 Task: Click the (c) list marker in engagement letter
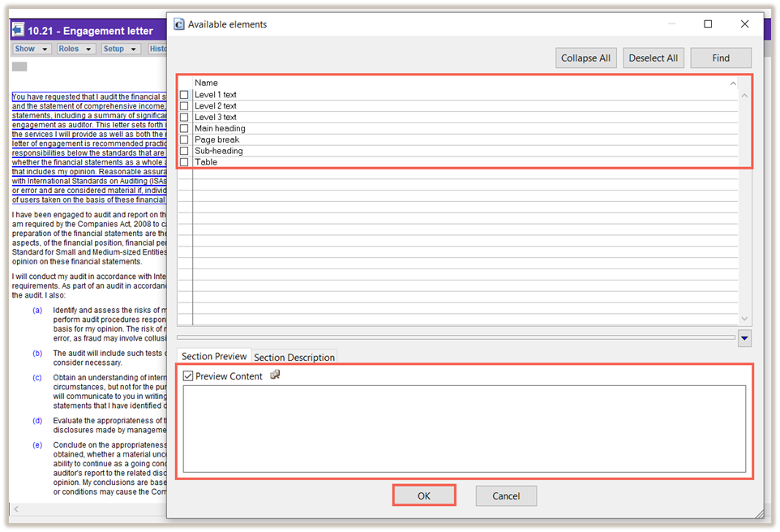pos(37,378)
